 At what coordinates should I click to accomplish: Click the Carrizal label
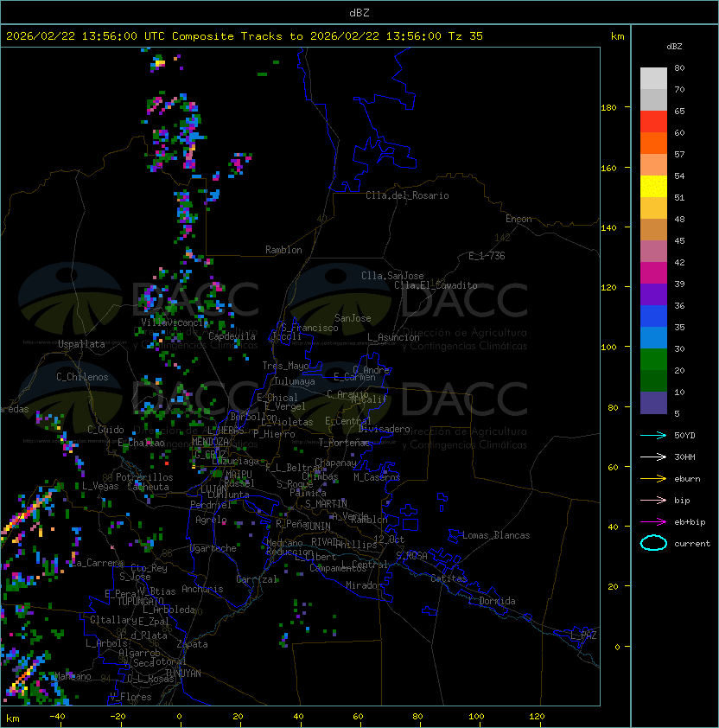(x=257, y=579)
